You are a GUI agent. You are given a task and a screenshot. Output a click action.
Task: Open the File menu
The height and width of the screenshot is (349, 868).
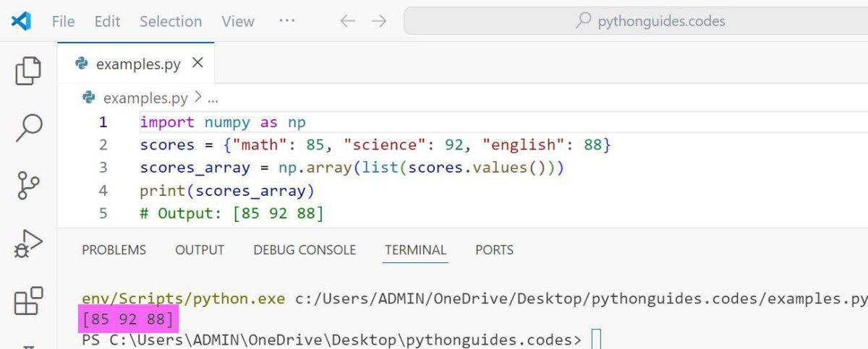[x=64, y=21]
